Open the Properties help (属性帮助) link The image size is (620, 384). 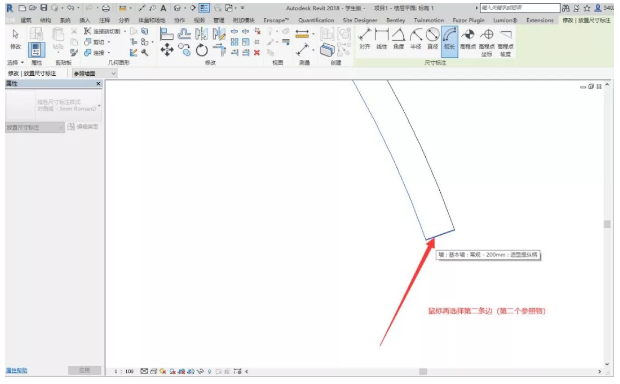pos(17,371)
